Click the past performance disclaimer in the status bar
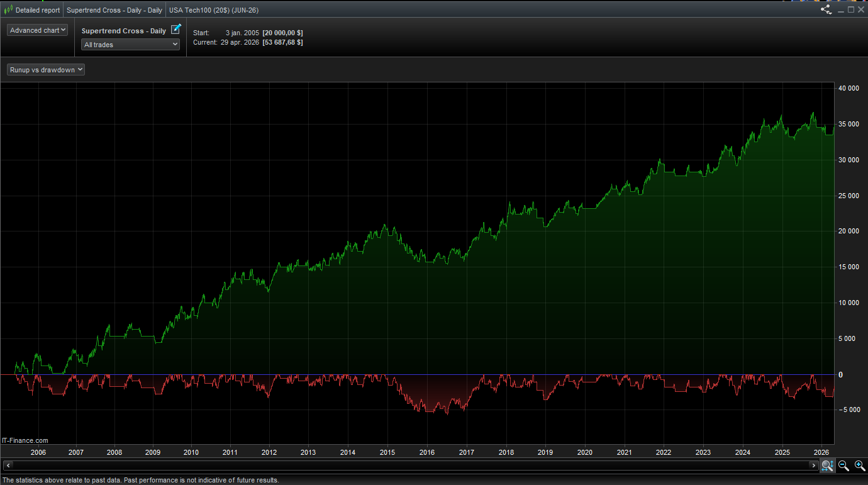Screen dimensions: 868x485 click(x=140, y=480)
